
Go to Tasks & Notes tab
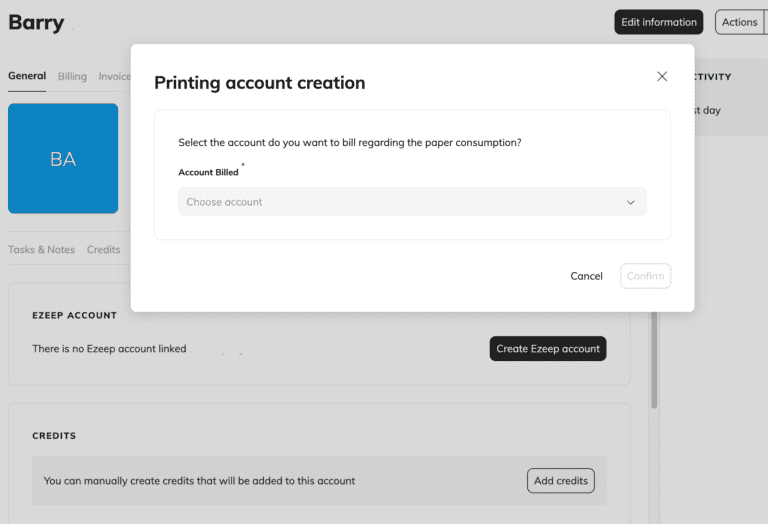pos(41,250)
